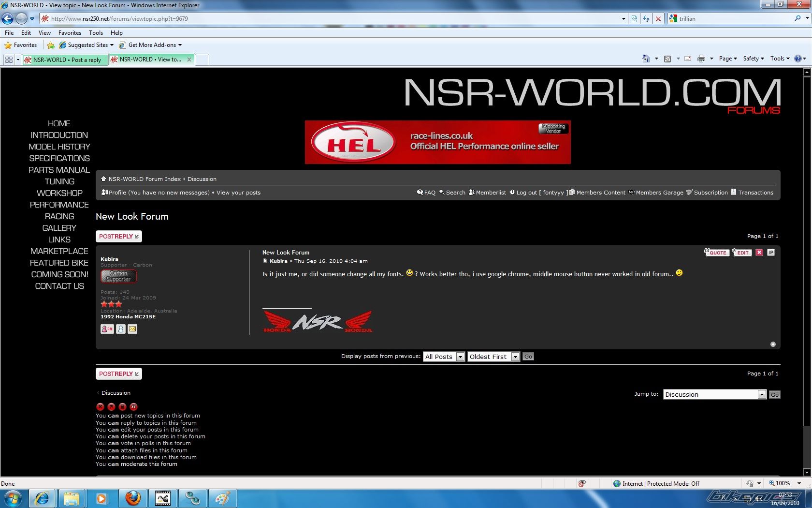Click the privacy report eye icon in status bar
The height and width of the screenshot is (508, 812).
point(582,483)
